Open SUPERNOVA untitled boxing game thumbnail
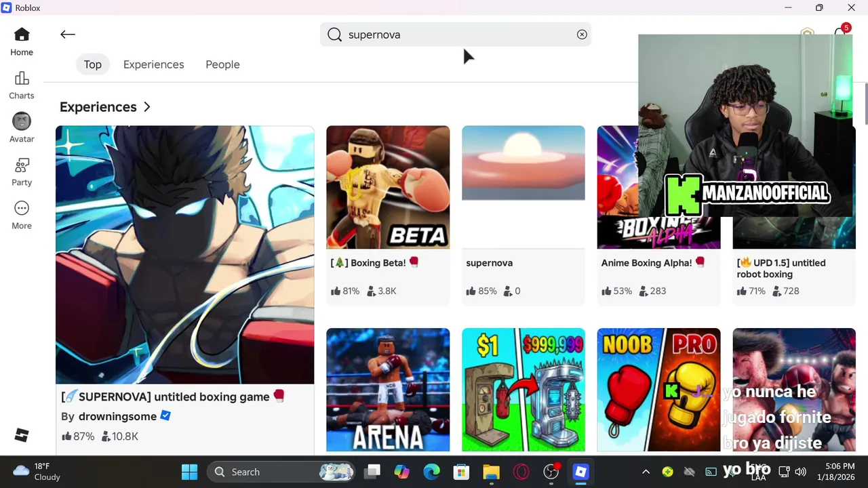Screen dimensions: 868x488 pyautogui.click(x=185, y=255)
